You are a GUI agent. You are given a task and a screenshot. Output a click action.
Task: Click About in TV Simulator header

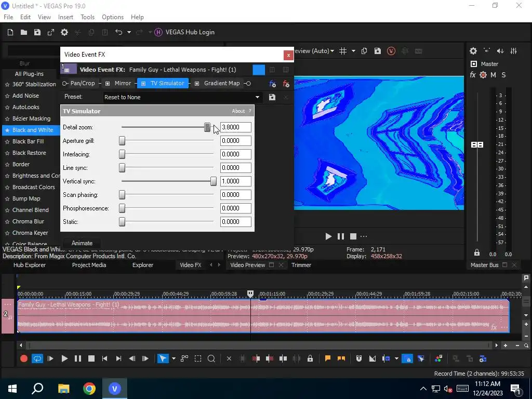click(238, 111)
